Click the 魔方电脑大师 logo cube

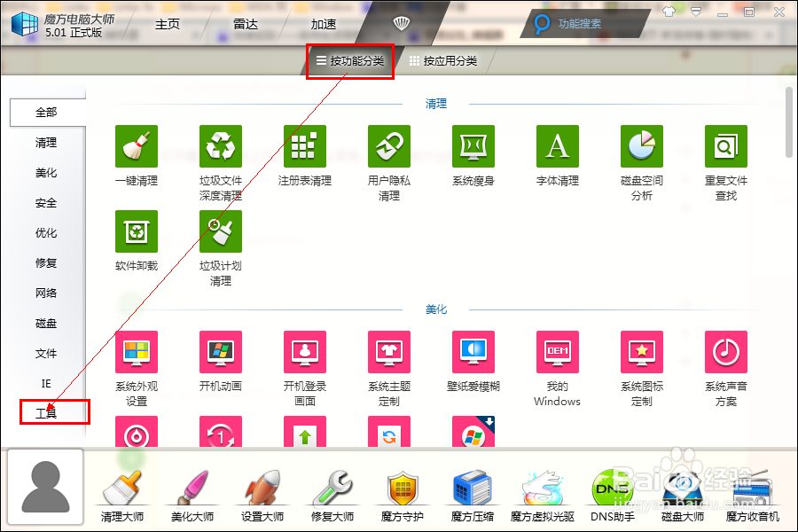click(25, 23)
